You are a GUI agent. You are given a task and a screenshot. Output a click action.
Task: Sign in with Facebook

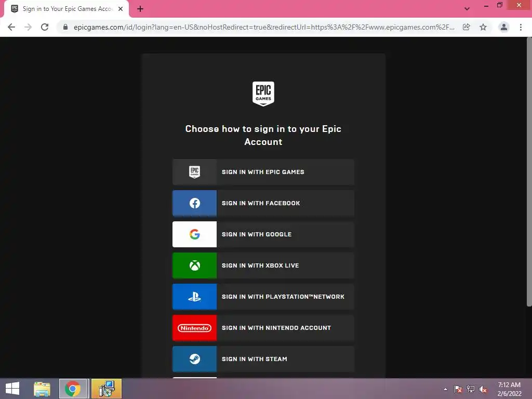click(x=263, y=203)
